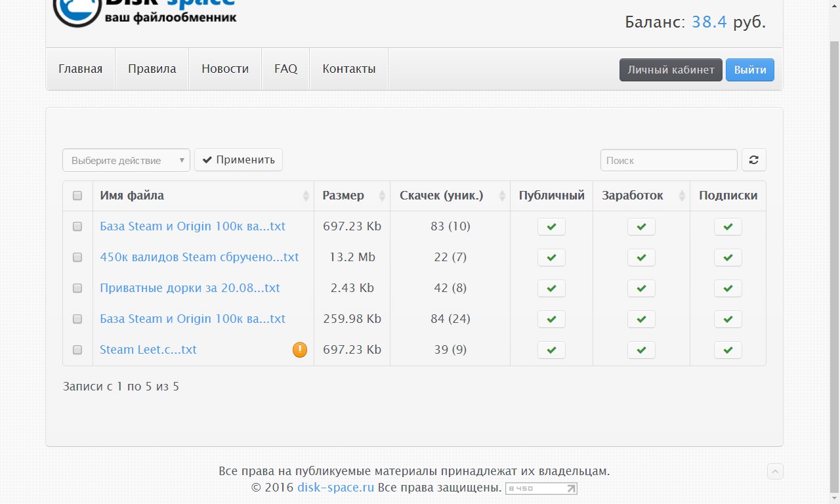The width and height of the screenshot is (840, 504).
Task: Open FAQ menu item
Action: [x=286, y=69]
